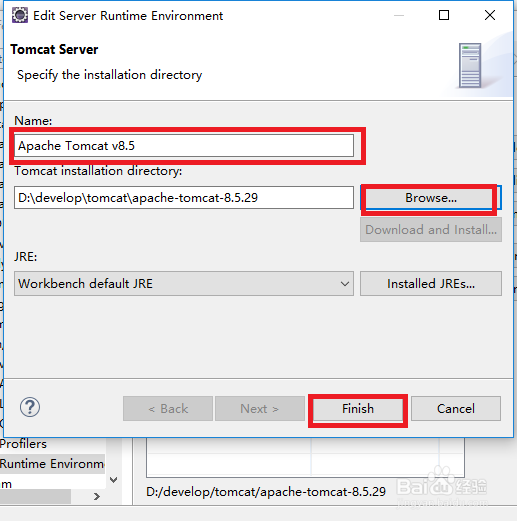The image size is (517, 521).
Task: Close the Edit Server Runtime Environment dialog
Action: pos(490,15)
